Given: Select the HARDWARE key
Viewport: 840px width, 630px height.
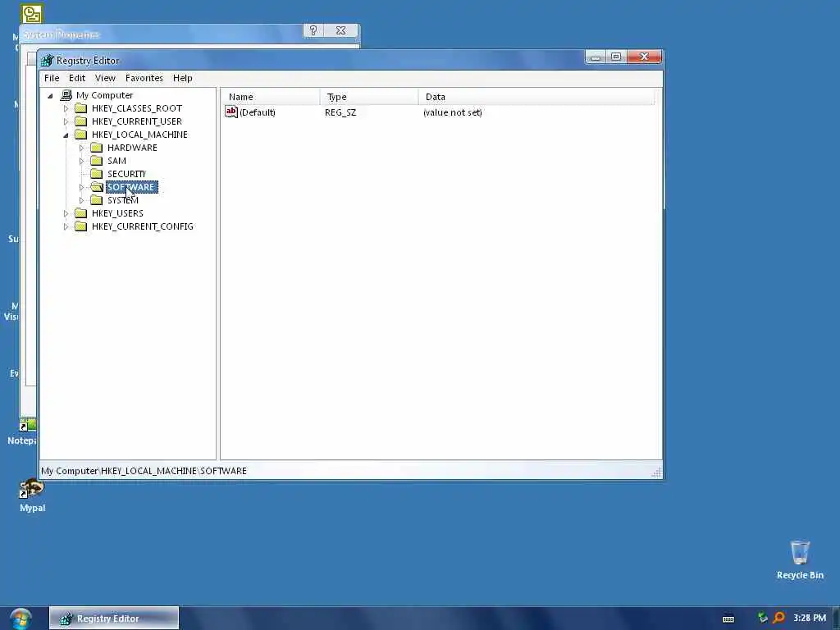Looking at the screenshot, I should coord(132,148).
